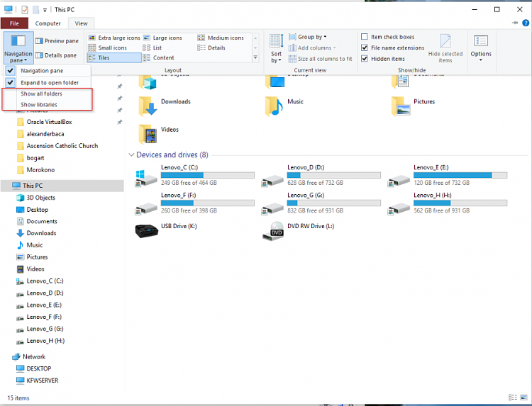Screen dimensions: 532x406
Task: Select Medium icons layout
Action: 221,38
